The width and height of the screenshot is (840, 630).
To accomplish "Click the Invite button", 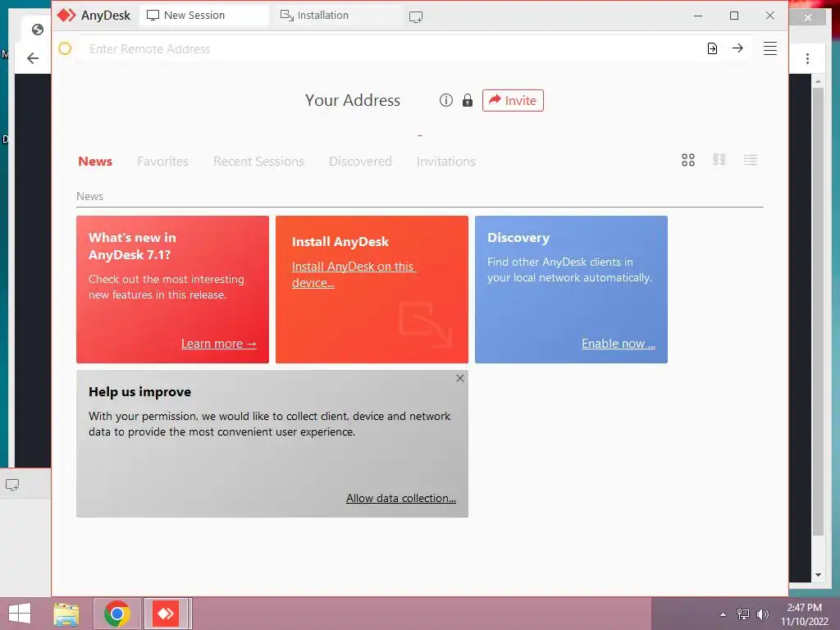I will point(513,101).
